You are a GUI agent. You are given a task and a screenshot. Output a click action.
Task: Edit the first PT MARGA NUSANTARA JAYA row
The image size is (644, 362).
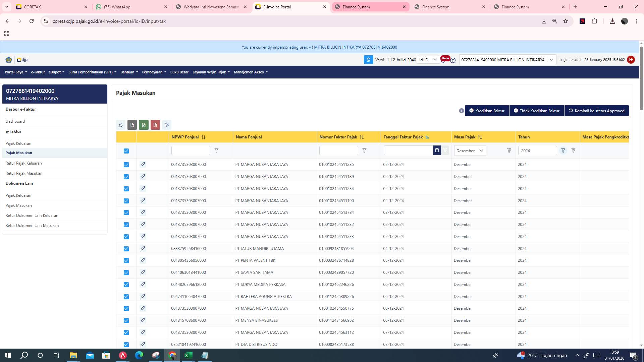click(143, 164)
